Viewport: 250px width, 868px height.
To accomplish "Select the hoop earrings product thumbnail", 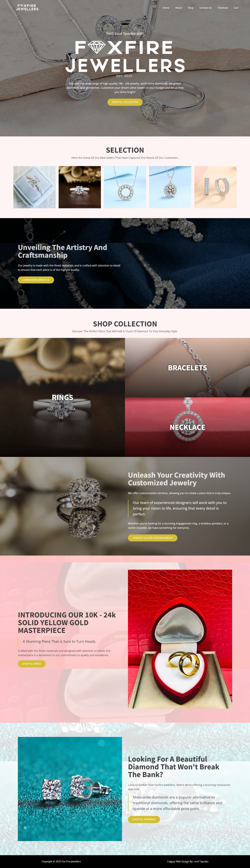I will [x=215, y=187].
